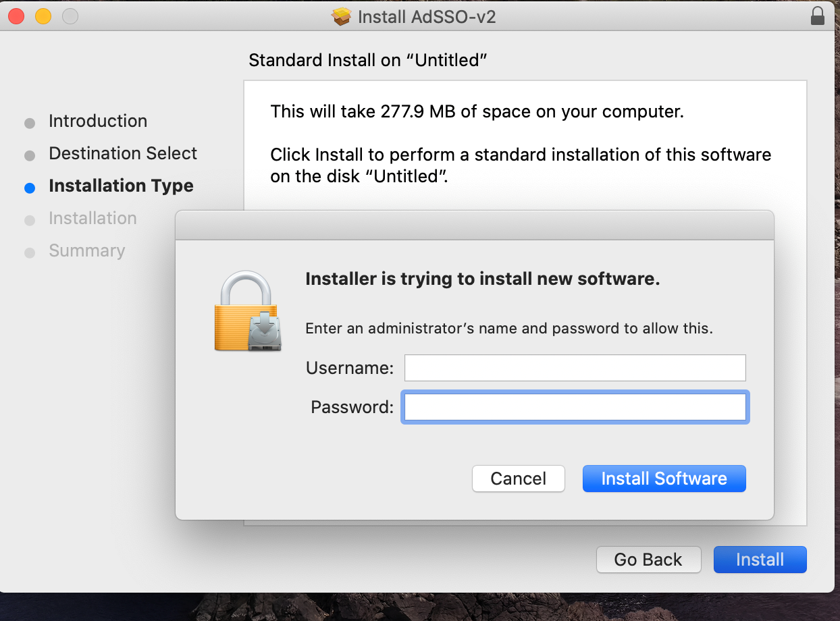Select Destination Select in the sidebar
Screen dimensions: 840x621
pos(122,153)
